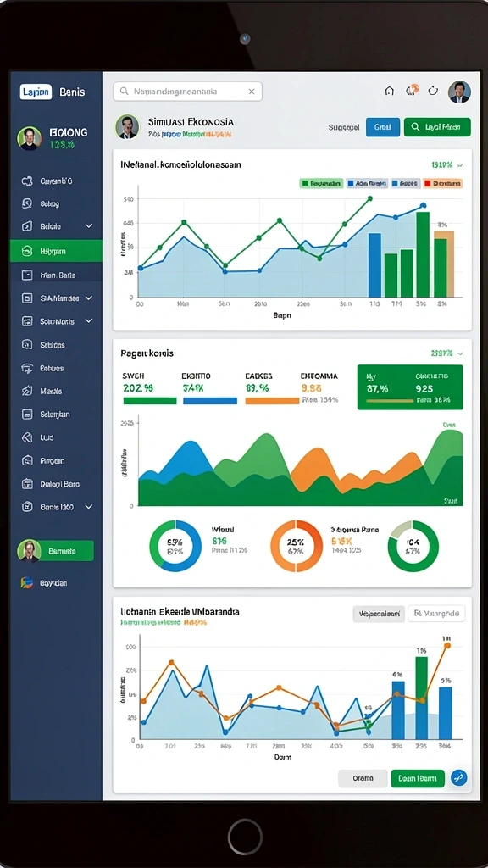Screen dimensions: 488x868
Task: Click the power icon beside the profile avatar
Action: point(433,91)
